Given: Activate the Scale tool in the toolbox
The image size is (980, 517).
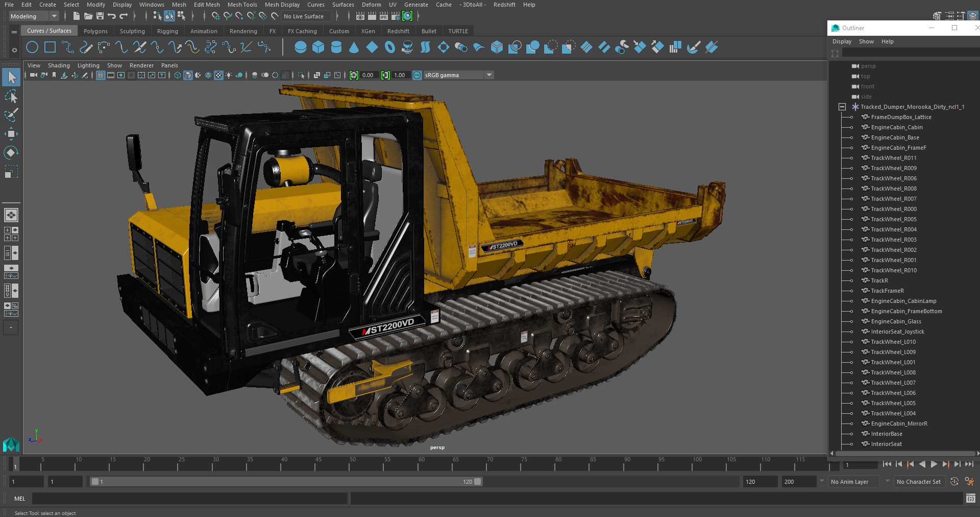Looking at the screenshot, I should click(11, 171).
